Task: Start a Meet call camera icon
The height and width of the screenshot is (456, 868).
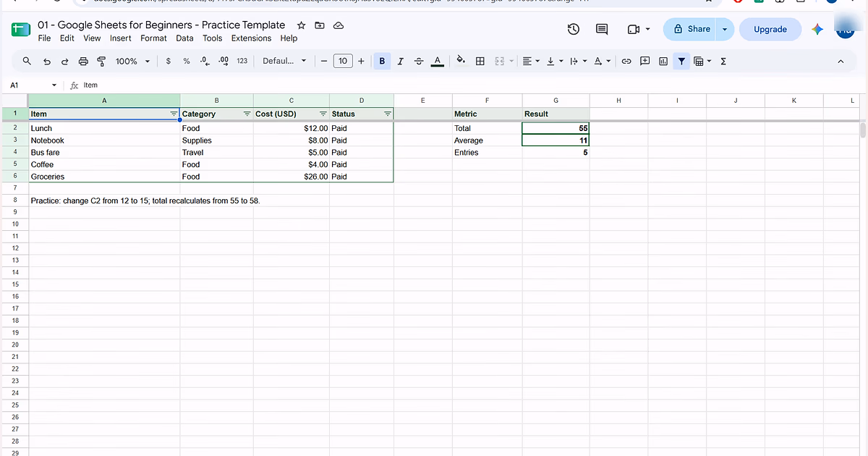Action: click(634, 29)
